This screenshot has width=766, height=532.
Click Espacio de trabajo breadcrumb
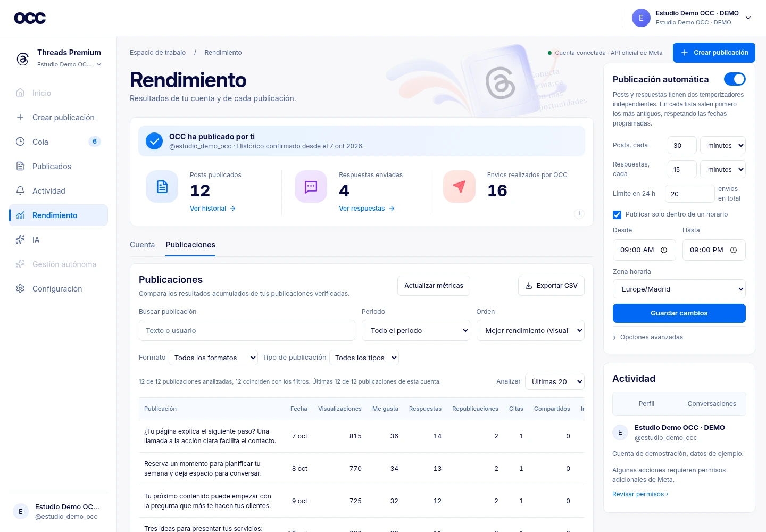157,53
